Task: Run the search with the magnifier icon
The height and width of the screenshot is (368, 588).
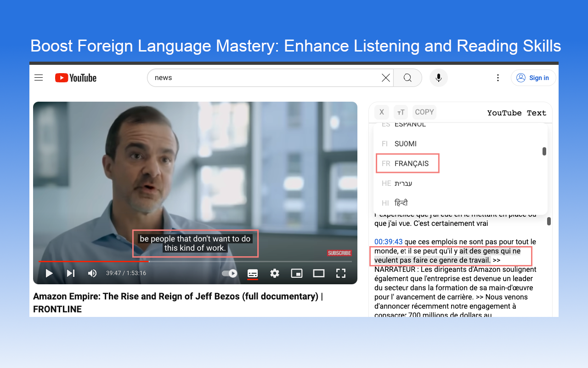Action: coord(407,78)
